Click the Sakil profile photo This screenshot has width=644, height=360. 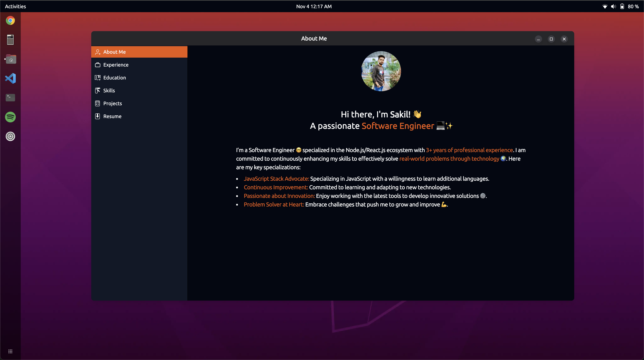(381, 71)
